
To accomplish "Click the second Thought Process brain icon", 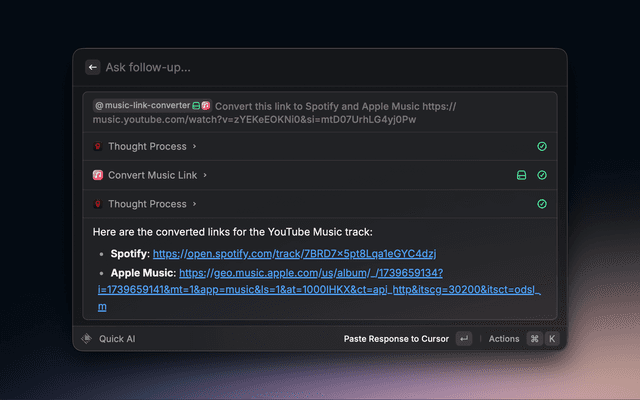I will 97,204.
